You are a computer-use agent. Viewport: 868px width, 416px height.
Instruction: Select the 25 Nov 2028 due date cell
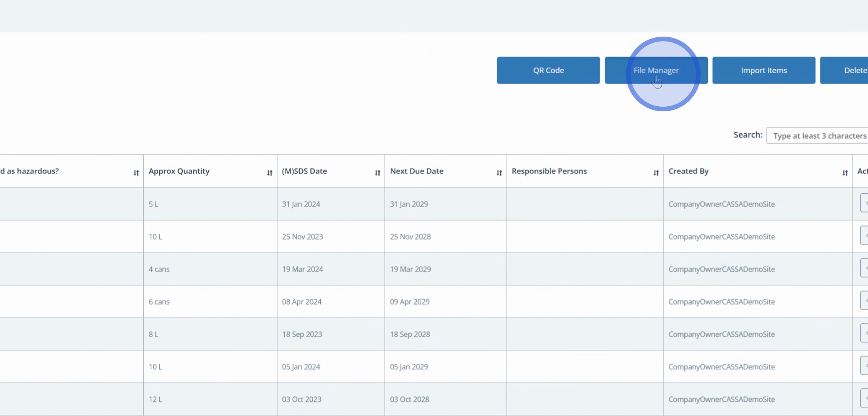pyautogui.click(x=410, y=237)
